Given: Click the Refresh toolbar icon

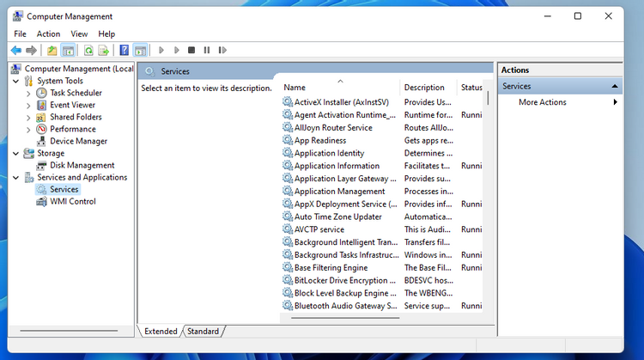Looking at the screenshot, I should click(x=88, y=50).
